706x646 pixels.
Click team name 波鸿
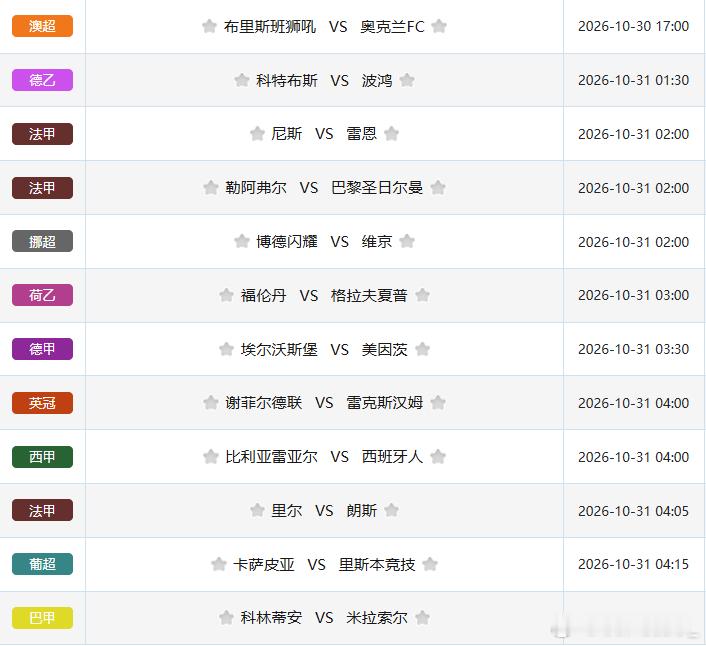coord(377,81)
